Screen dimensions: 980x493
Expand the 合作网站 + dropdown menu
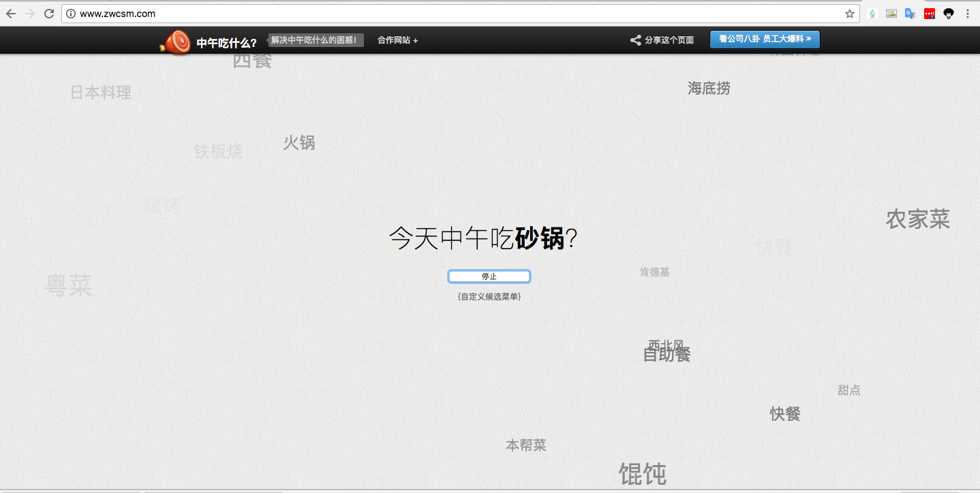click(397, 40)
